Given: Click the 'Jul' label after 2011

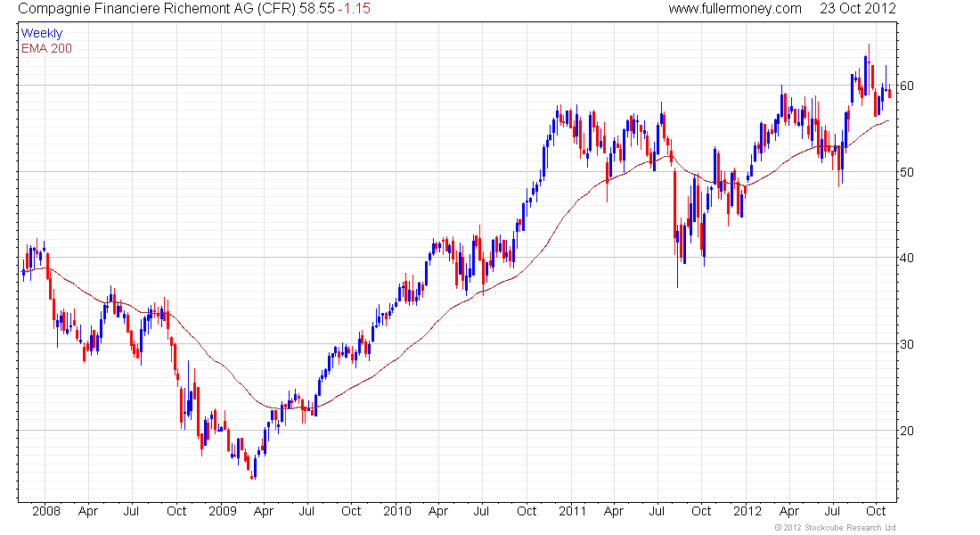Looking at the screenshot, I should tap(657, 511).
